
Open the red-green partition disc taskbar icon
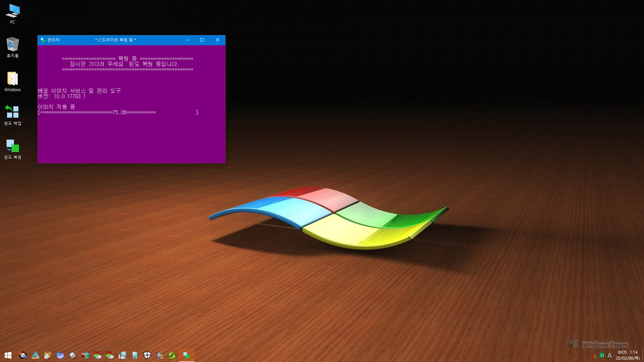[85, 355]
